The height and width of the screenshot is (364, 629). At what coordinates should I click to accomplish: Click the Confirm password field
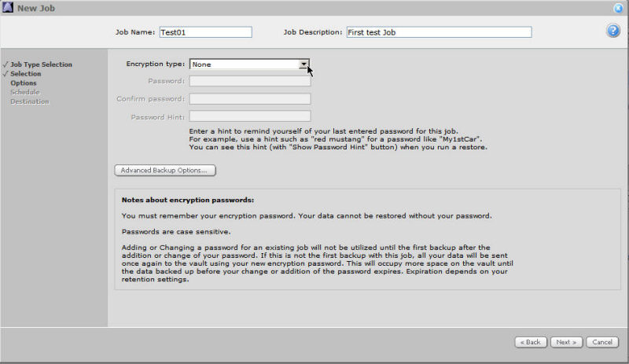point(250,99)
